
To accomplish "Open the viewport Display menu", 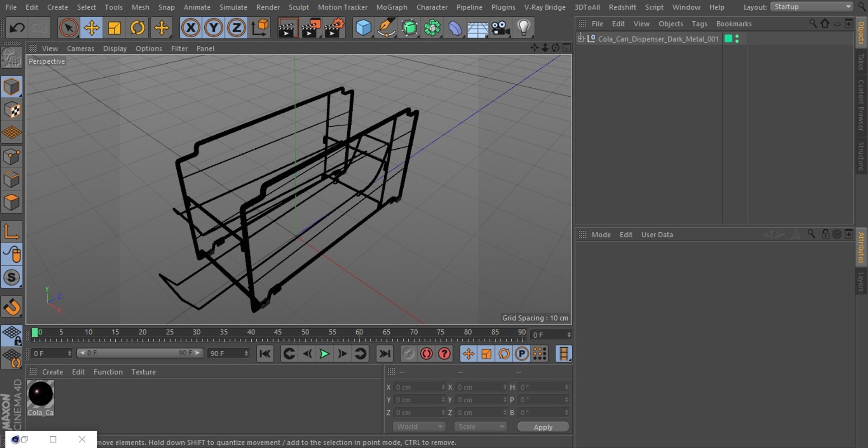I will 115,48.
